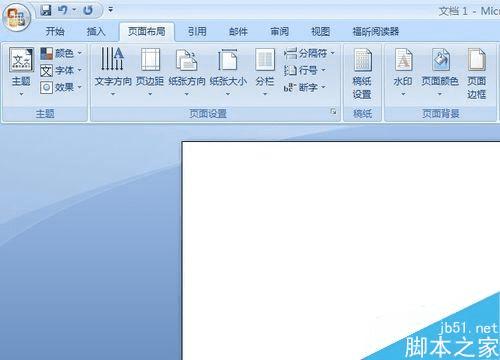Customize the quick access toolbar
Viewport: 500px width, 360px height.
tap(110, 10)
